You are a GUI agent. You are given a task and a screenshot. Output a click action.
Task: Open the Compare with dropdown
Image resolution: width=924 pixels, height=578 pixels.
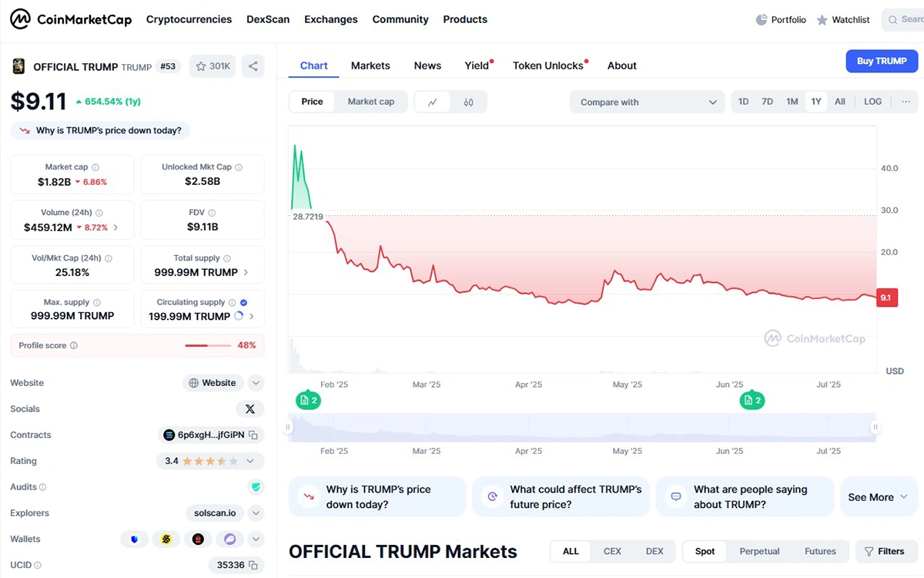tap(647, 102)
